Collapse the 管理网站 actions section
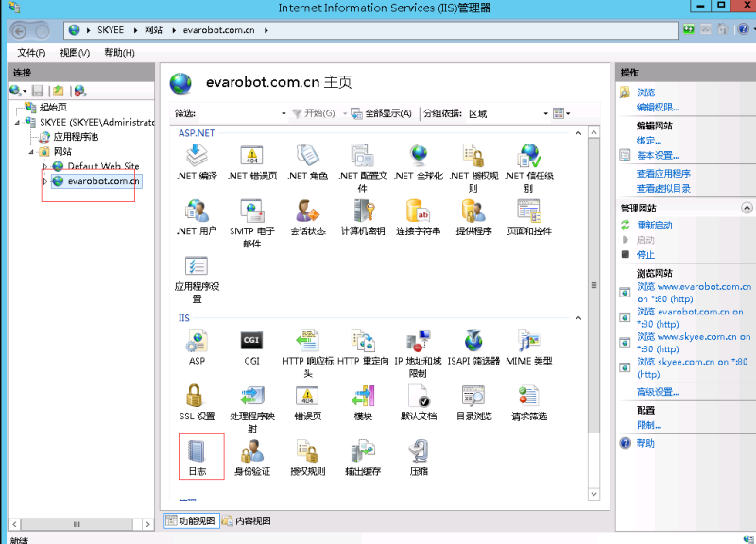 (x=747, y=208)
